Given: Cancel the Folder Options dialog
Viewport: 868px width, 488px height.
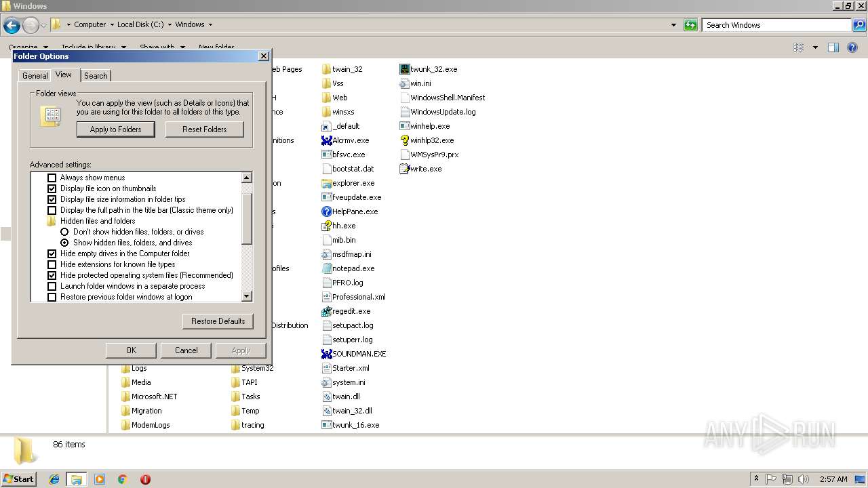Looking at the screenshot, I should [x=186, y=350].
